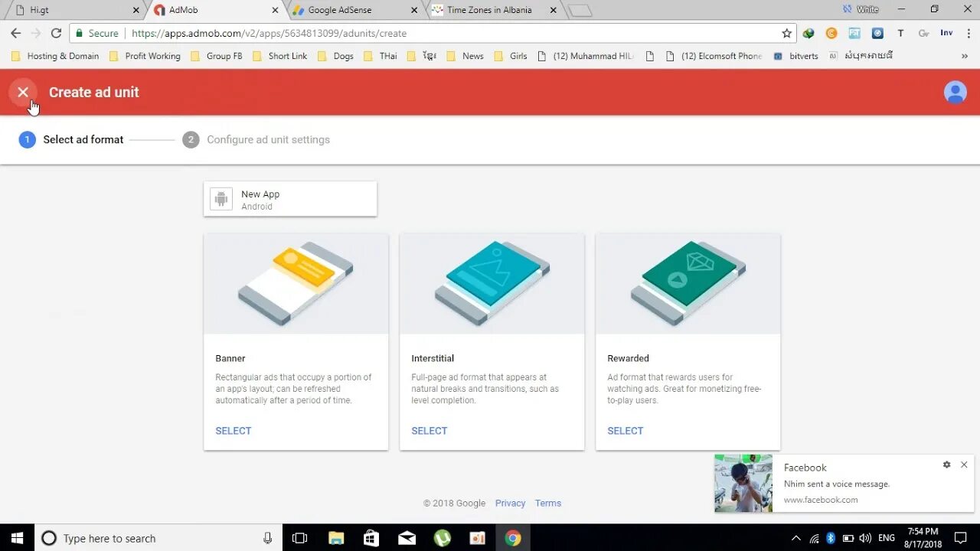Viewport: 980px width, 551px height.
Task: Open the Terms link
Action: coord(548,503)
